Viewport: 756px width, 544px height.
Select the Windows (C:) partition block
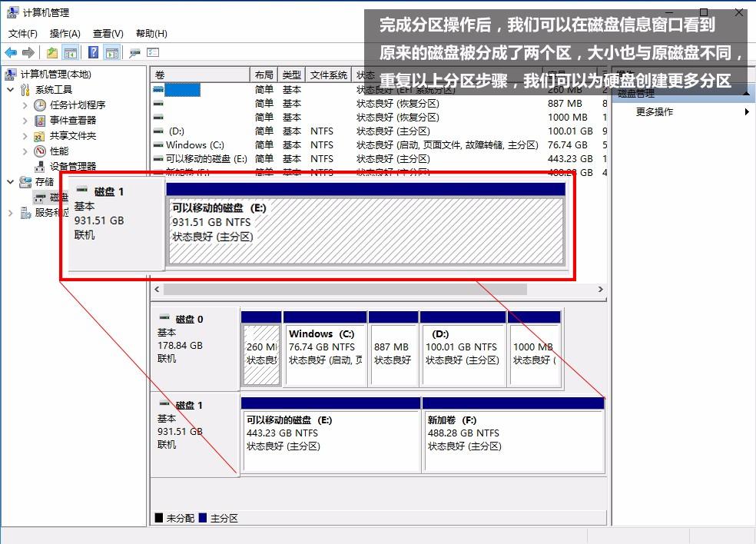coord(324,355)
